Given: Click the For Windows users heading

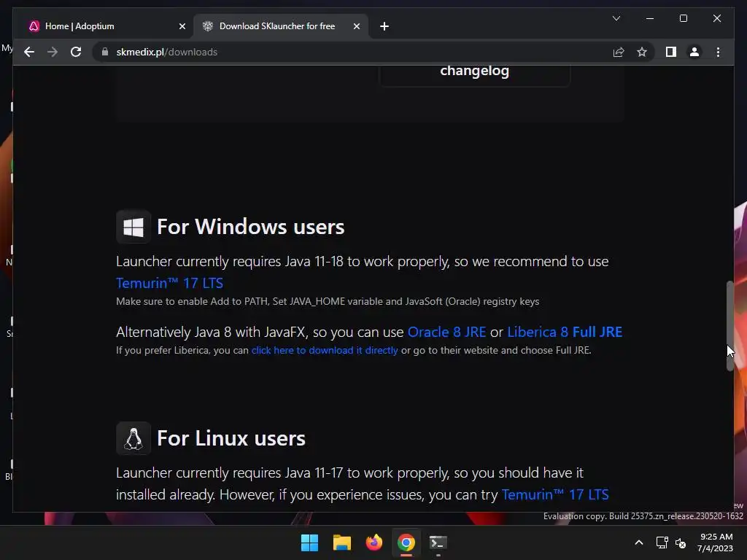Looking at the screenshot, I should coord(251,227).
